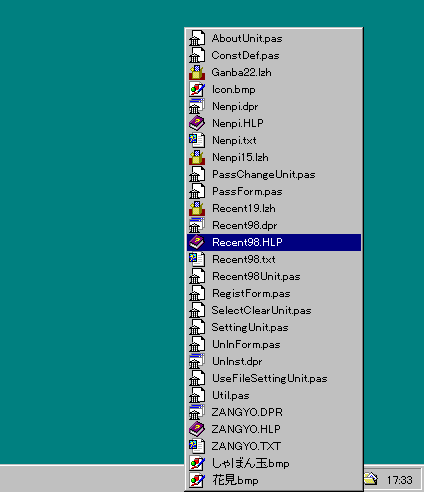Open AboutUnit.pas from the file menu

(274, 38)
